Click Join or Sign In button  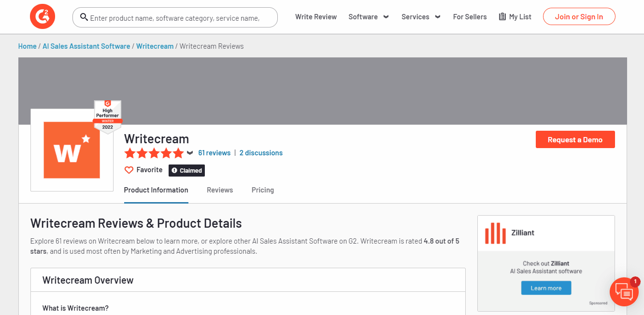[x=579, y=16]
